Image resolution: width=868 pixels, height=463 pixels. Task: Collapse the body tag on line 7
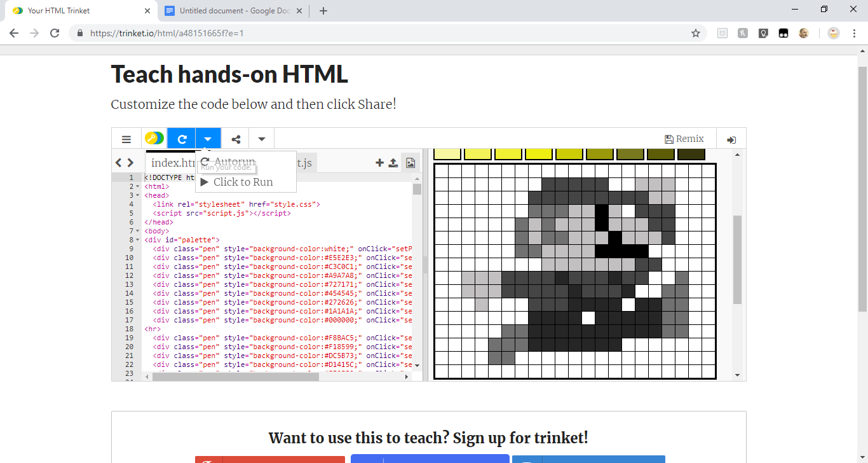pos(138,231)
